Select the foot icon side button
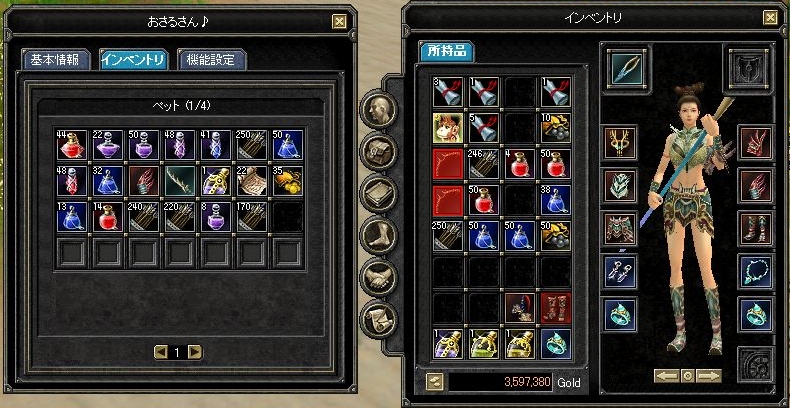 tap(379, 235)
